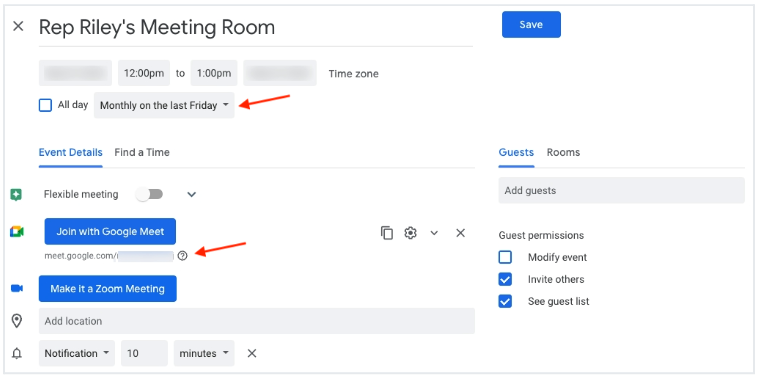Screen dimensions: 760x379
Task: Click the green Flexible meeting icon
Action: (x=16, y=195)
